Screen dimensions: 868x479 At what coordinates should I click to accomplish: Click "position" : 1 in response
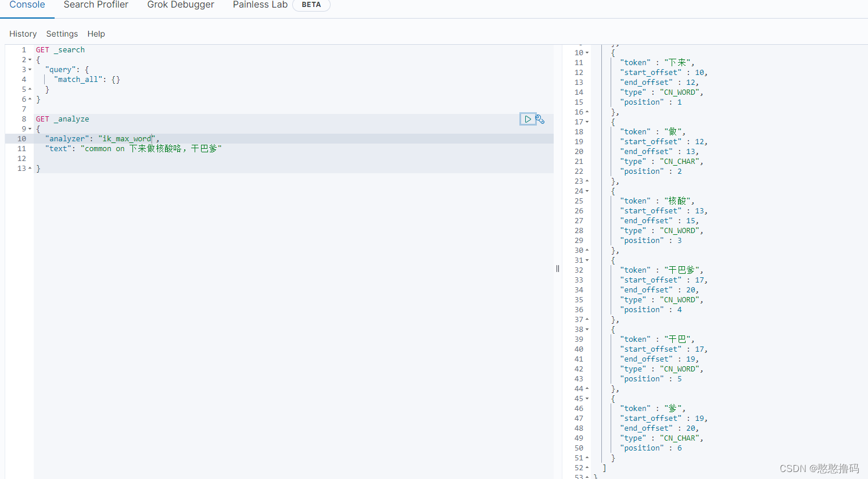(x=651, y=102)
